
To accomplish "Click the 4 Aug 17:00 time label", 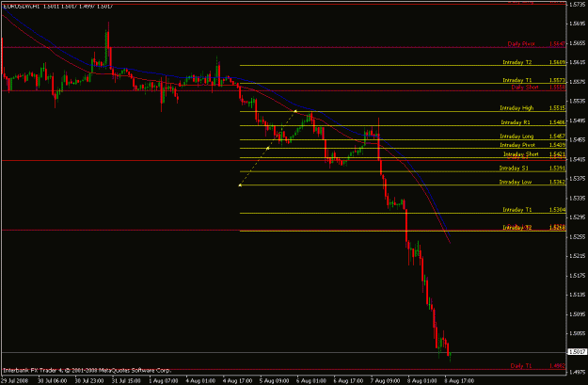I will click(x=237, y=381).
